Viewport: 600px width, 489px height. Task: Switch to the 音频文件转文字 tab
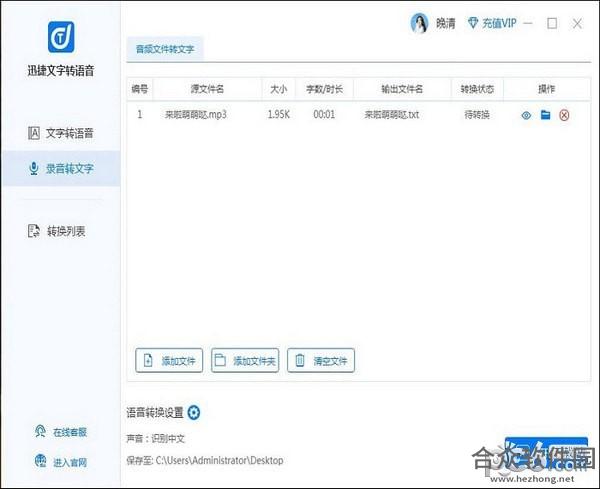click(165, 49)
